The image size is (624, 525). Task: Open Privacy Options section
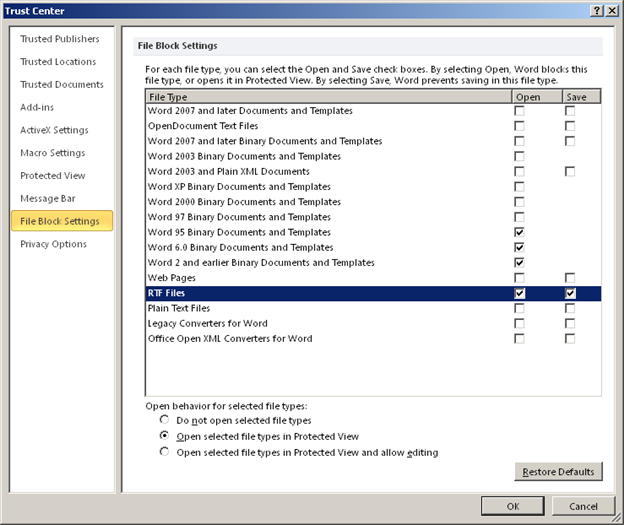[x=53, y=244]
